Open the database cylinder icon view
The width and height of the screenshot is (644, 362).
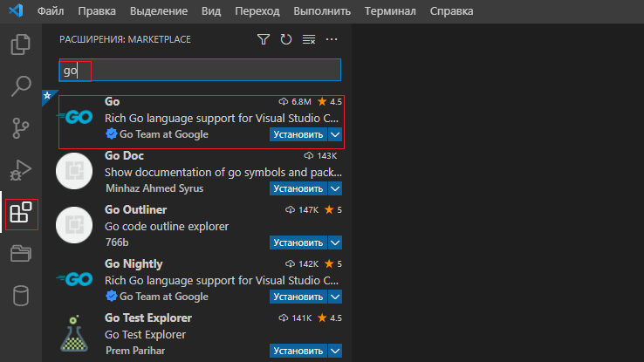21,296
